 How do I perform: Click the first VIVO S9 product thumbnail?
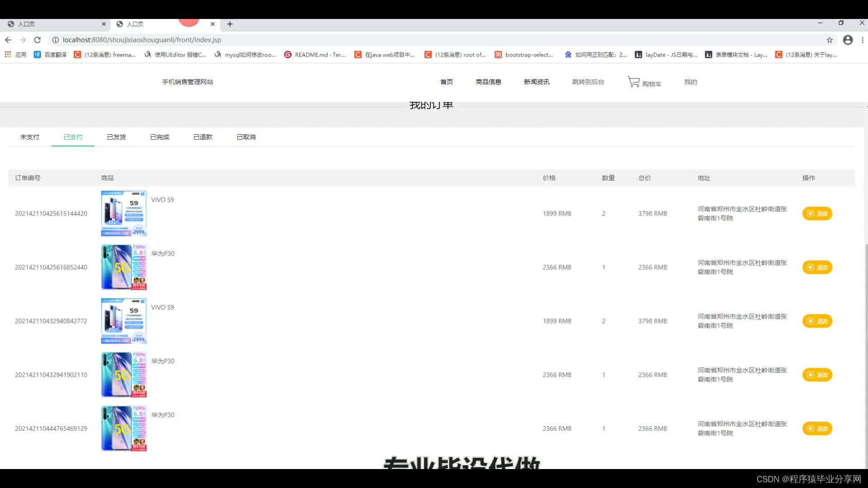123,213
